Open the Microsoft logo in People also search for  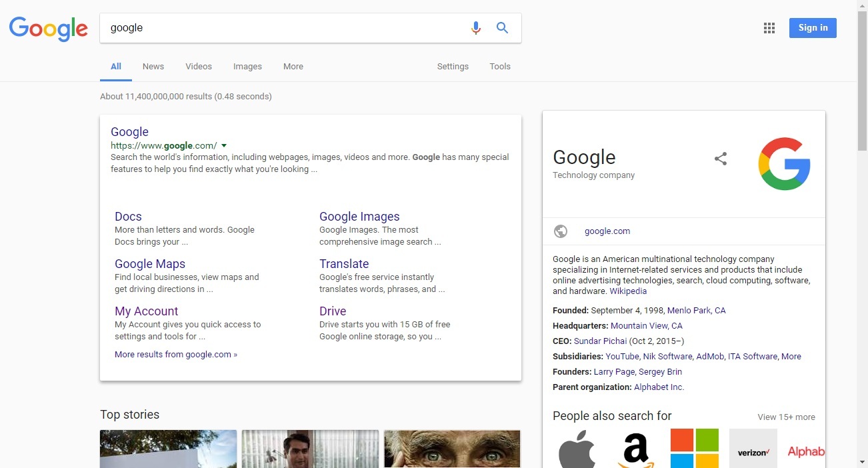point(695,449)
